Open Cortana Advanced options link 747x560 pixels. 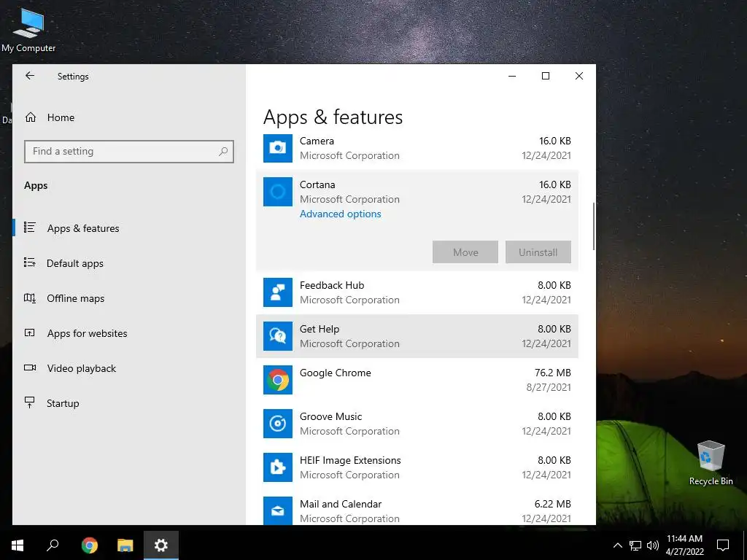coord(340,214)
